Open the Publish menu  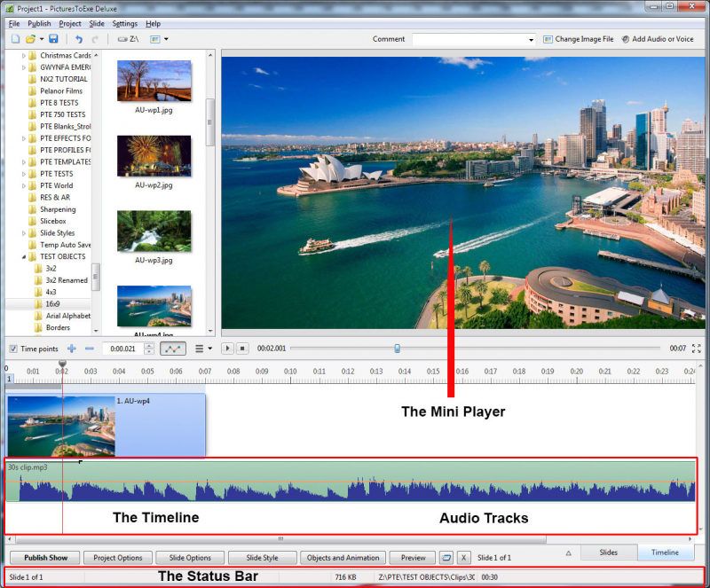[x=39, y=24]
